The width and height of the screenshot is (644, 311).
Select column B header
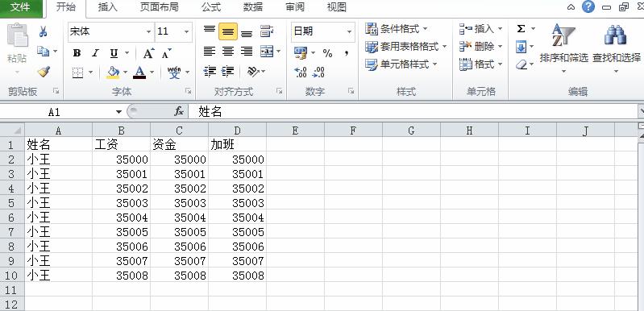point(121,131)
